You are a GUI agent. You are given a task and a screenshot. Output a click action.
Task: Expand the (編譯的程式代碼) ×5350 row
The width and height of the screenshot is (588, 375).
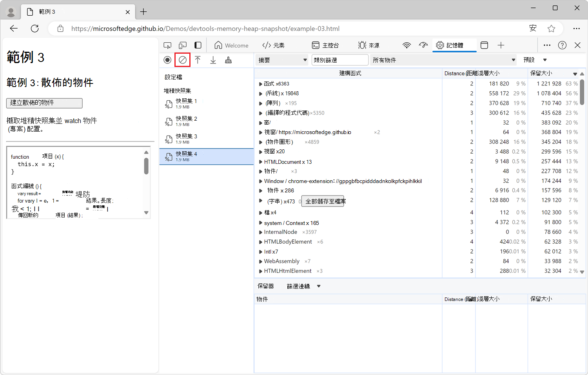[x=261, y=113]
